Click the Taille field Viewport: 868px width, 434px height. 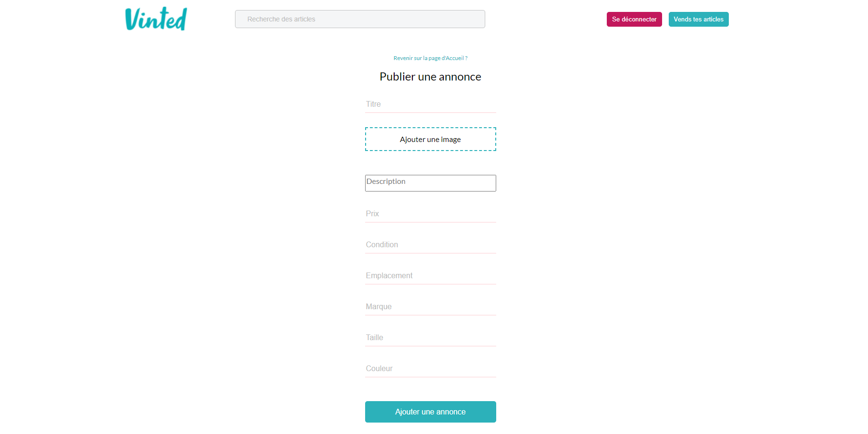[429, 337]
